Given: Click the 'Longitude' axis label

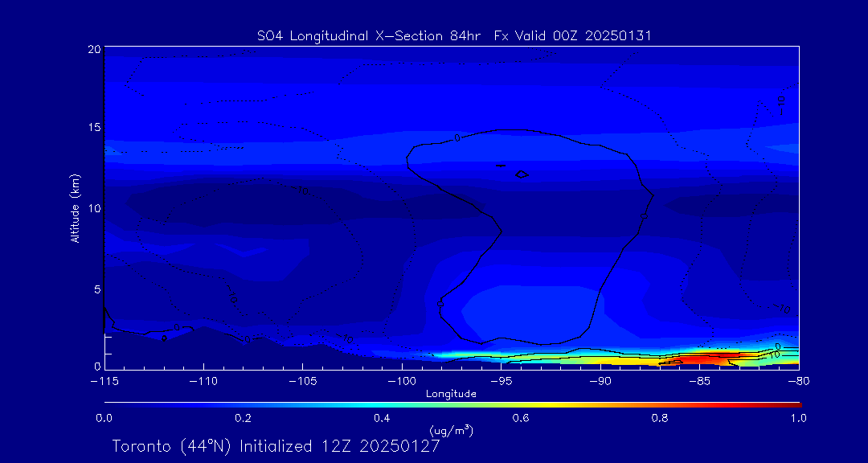Looking at the screenshot, I should (x=451, y=395).
